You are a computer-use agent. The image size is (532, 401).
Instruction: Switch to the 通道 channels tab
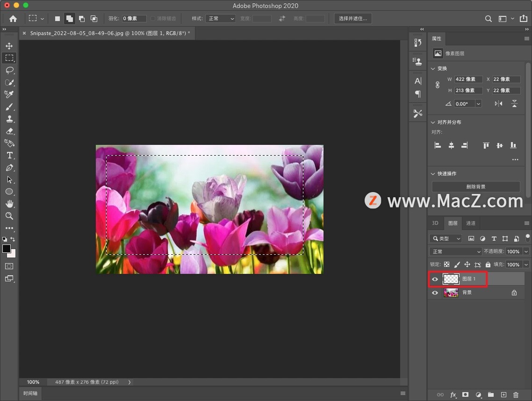(471, 223)
